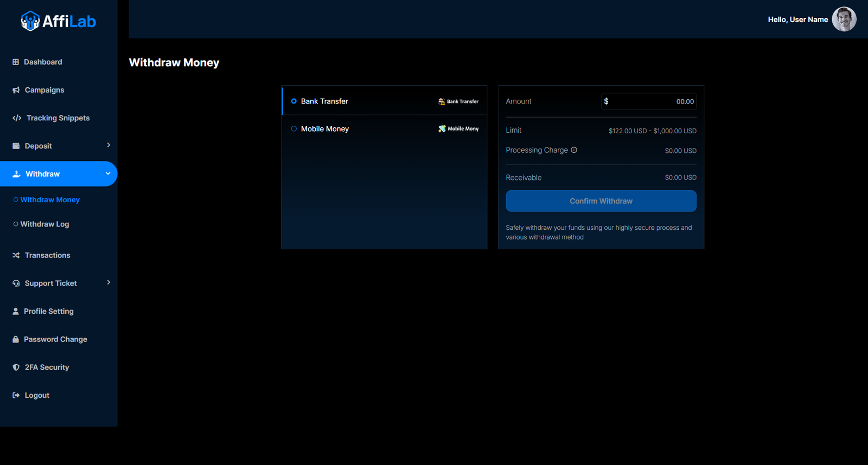This screenshot has width=868, height=465.
Task: Click the Transactions shuffle icon
Action: (x=16, y=255)
